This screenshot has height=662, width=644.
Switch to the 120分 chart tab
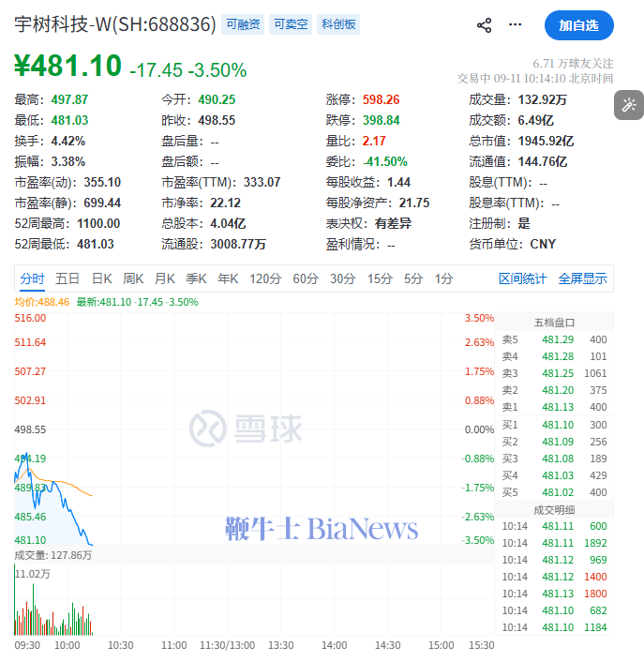[265, 278]
